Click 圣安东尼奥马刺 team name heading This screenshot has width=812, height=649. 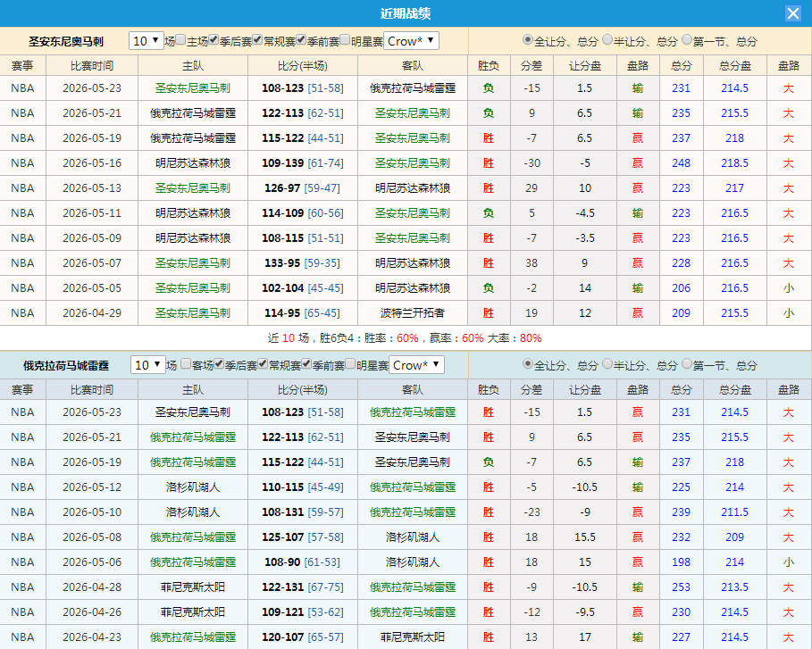[66, 41]
